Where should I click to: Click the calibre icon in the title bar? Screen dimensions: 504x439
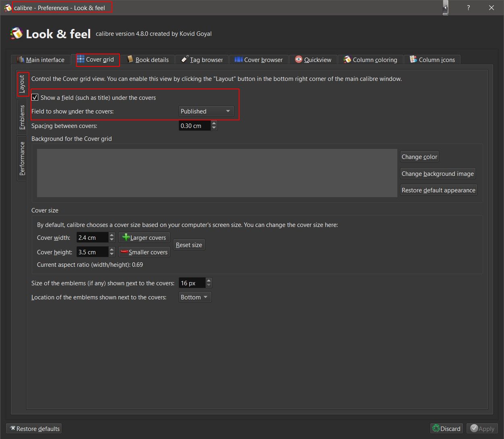click(x=8, y=8)
